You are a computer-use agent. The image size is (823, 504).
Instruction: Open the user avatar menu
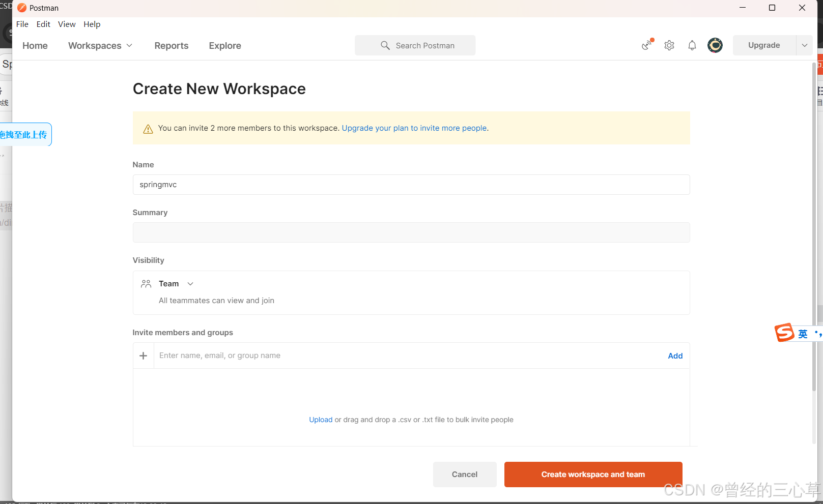pos(715,45)
